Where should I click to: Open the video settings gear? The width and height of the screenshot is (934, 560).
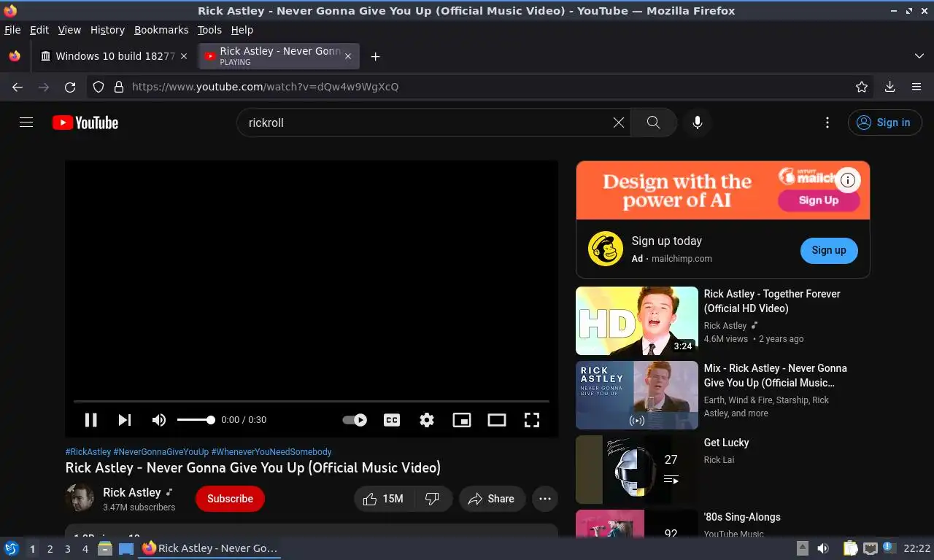pyautogui.click(x=427, y=420)
